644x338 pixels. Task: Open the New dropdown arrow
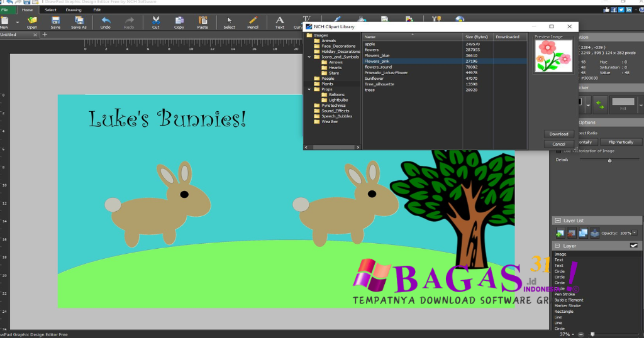click(x=17, y=22)
